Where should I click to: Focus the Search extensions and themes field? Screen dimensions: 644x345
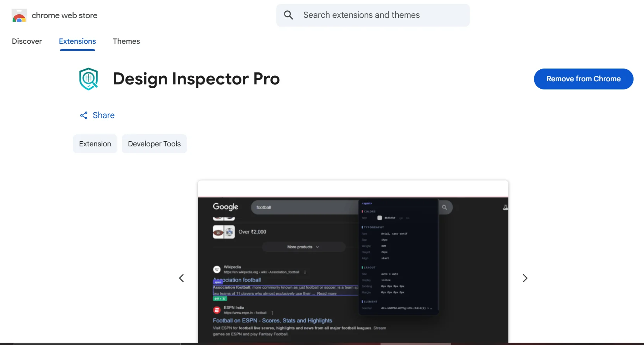pyautogui.click(x=373, y=15)
